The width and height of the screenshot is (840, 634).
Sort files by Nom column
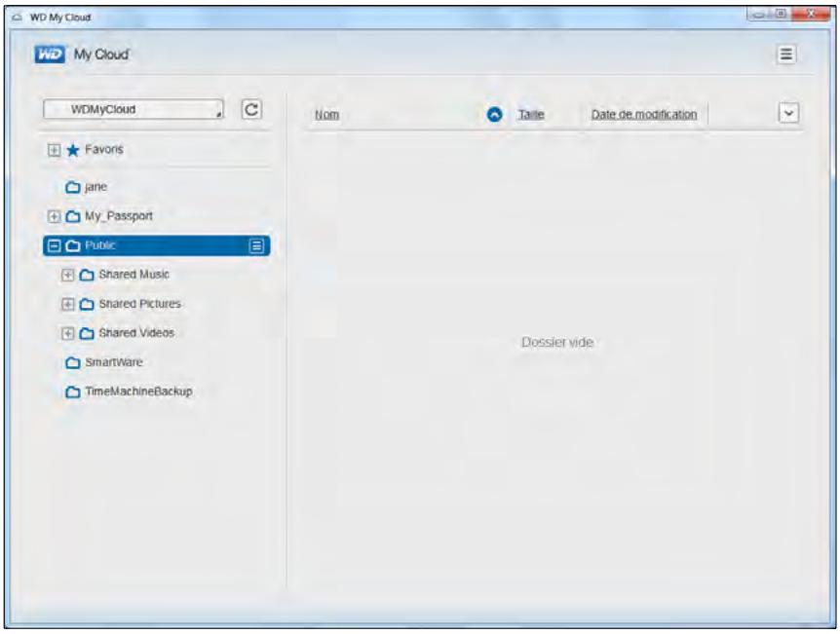point(326,115)
